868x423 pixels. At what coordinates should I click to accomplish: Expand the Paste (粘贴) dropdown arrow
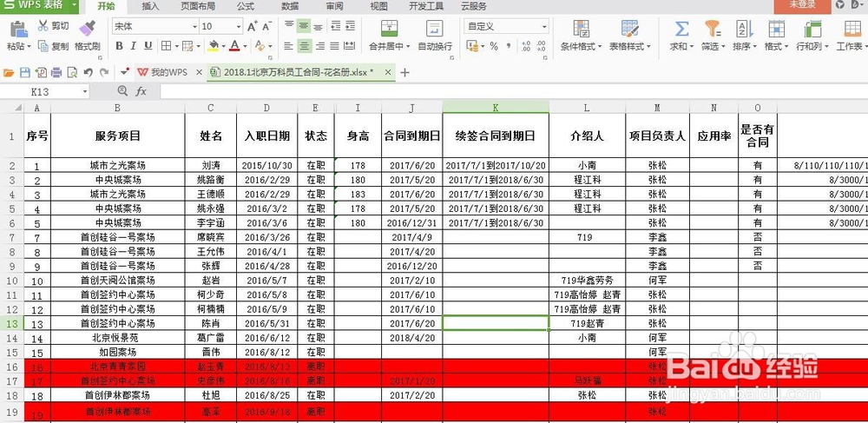[29, 47]
